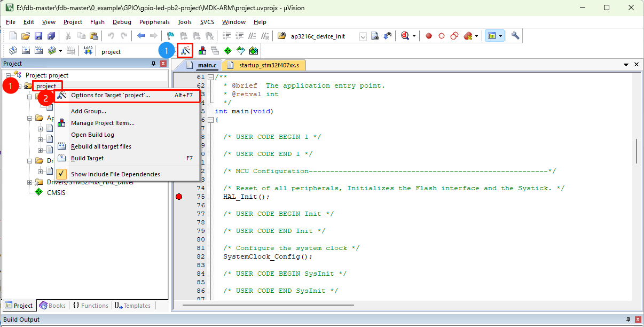This screenshot has height=327, width=644.
Task: Expand the Drivers/STM32F4xx_HAL_Driver tree group
Action: [x=29, y=182]
